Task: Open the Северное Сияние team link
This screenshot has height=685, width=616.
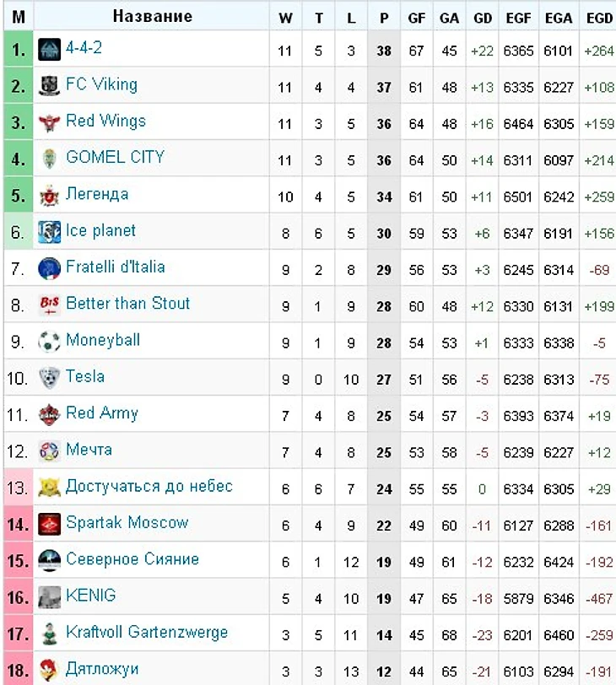Action: point(132,558)
